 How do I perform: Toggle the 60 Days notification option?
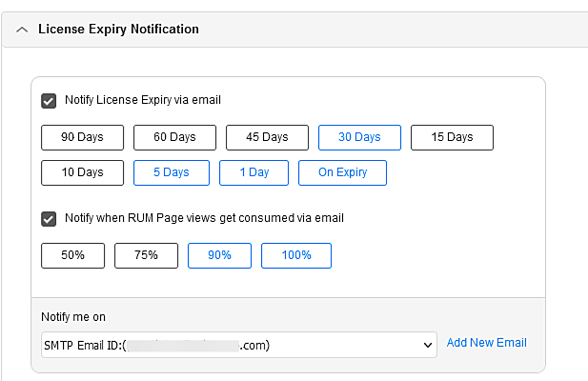click(174, 137)
